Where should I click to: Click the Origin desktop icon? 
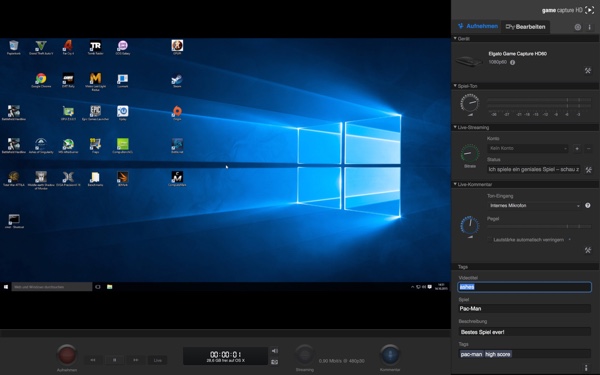tap(177, 113)
